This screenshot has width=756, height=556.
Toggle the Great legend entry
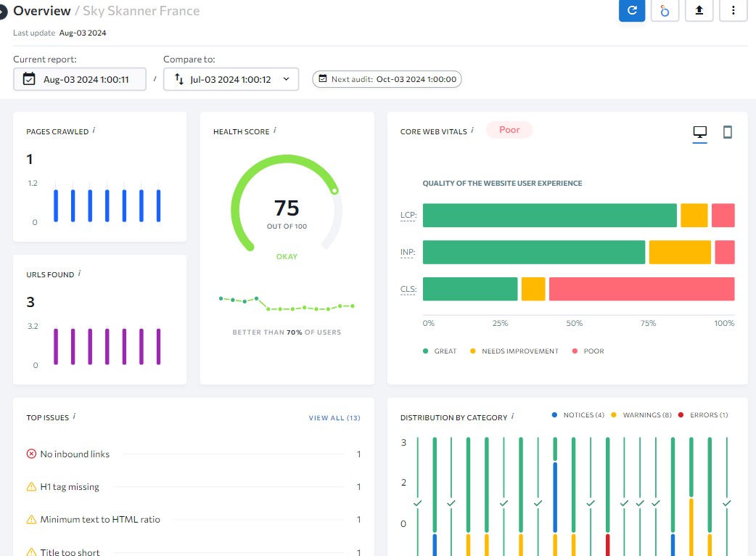click(x=440, y=351)
